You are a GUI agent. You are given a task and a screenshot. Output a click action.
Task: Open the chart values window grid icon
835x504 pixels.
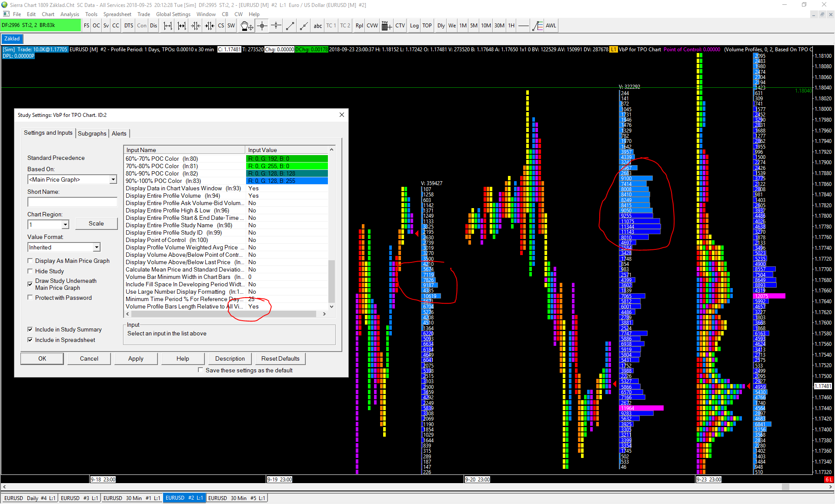coord(386,26)
